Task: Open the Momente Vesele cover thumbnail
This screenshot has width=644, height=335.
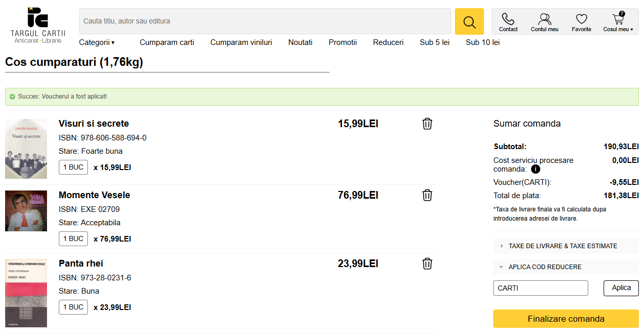Action: [x=26, y=211]
